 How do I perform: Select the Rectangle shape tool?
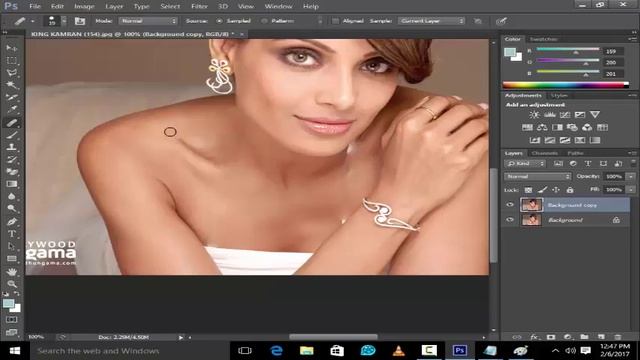coord(12,258)
